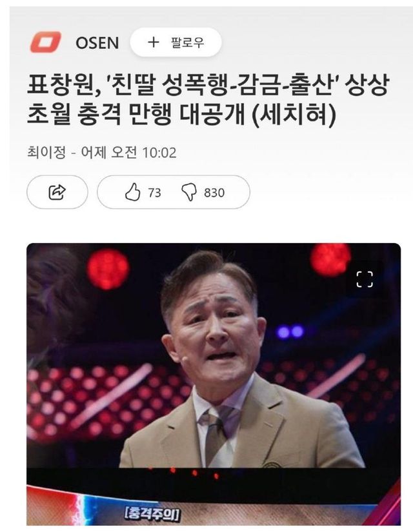Click the red OSEN logo icon
The image size is (413, 532).
pos(46,42)
